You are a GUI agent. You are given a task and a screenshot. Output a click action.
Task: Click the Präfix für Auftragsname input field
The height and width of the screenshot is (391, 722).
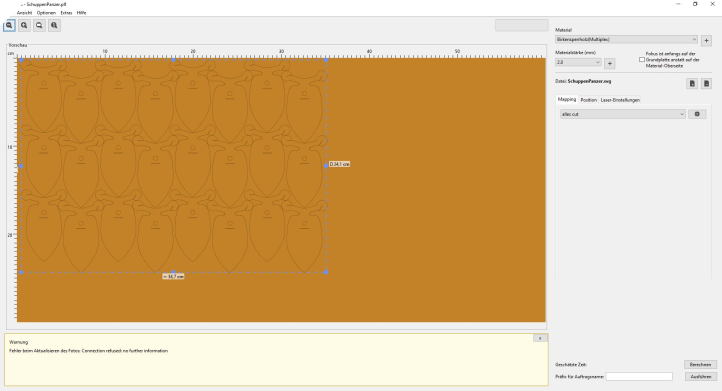pyautogui.click(x=639, y=377)
